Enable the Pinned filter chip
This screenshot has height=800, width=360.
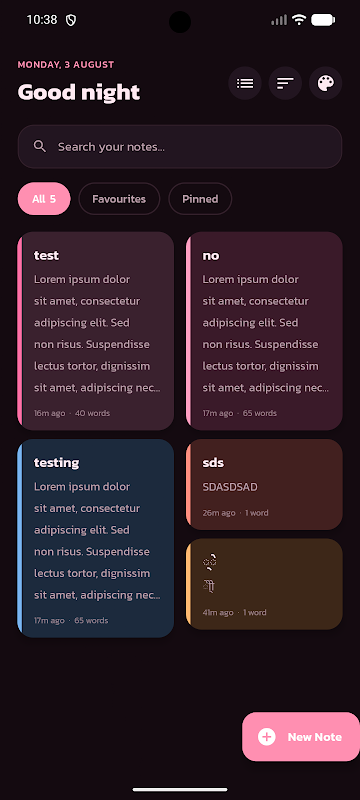[200, 198]
